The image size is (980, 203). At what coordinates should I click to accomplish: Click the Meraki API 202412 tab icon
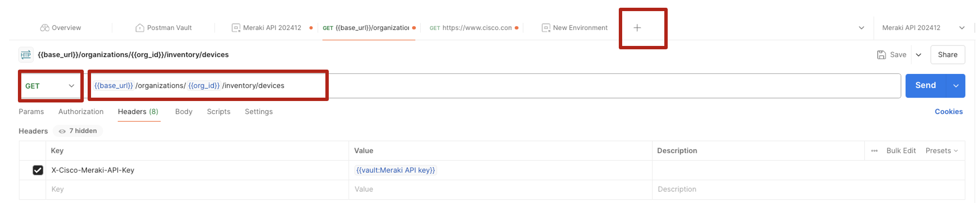pos(236,28)
